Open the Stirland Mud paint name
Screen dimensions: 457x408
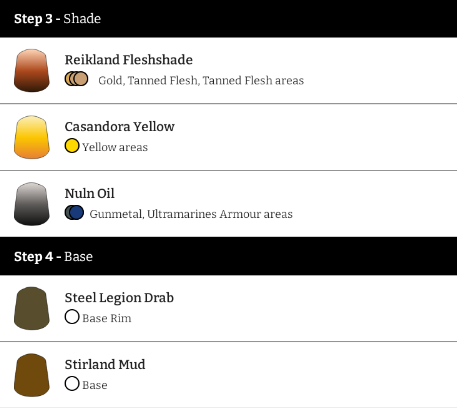(105, 364)
